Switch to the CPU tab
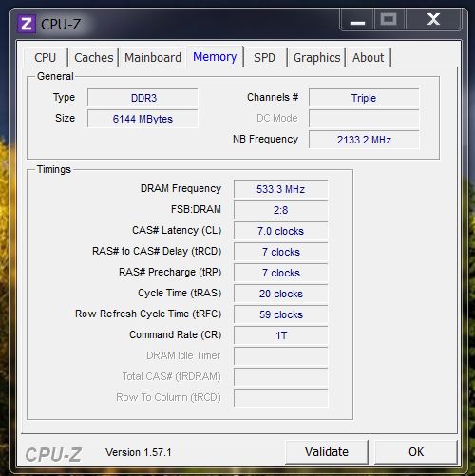This screenshot has width=475, height=476. tap(46, 58)
